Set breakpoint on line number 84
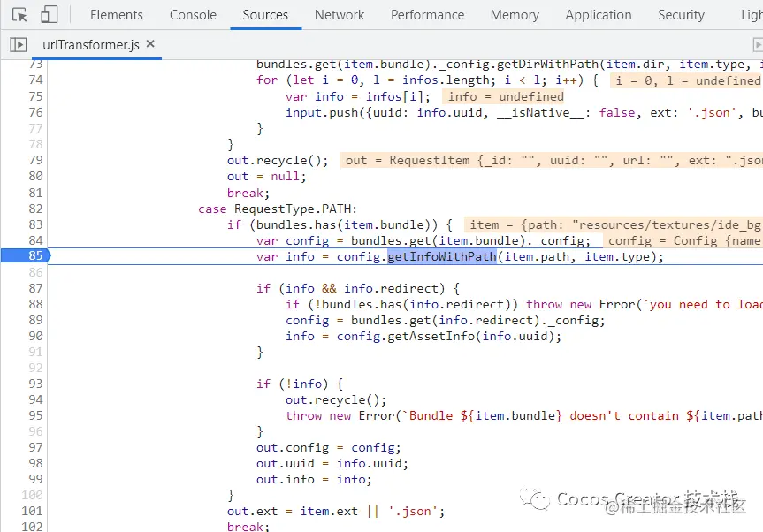This screenshot has height=532, width=763. tap(36, 240)
